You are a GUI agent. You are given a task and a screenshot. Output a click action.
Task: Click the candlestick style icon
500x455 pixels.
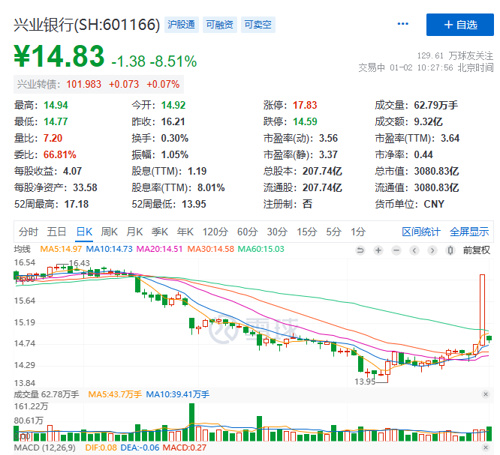pyautogui.click(x=450, y=250)
